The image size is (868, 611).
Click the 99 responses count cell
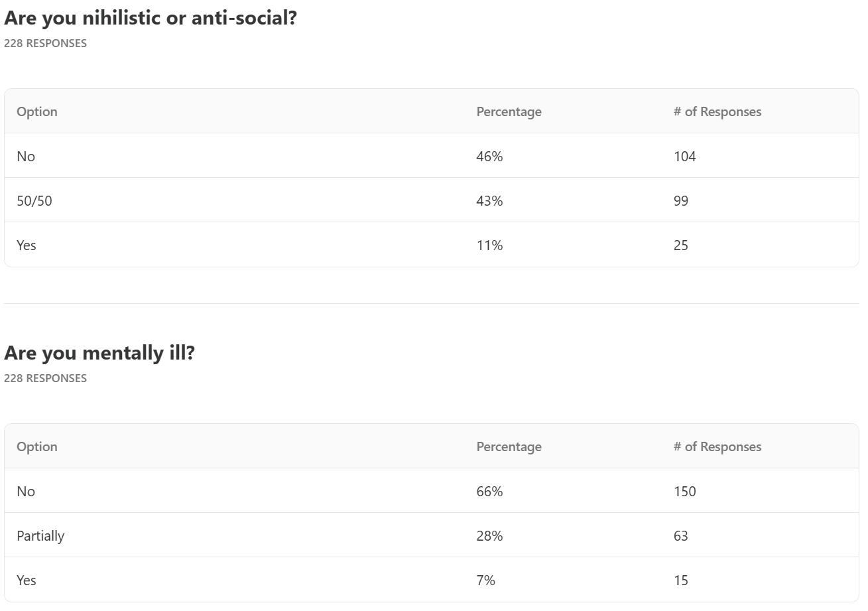click(x=680, y=200)
